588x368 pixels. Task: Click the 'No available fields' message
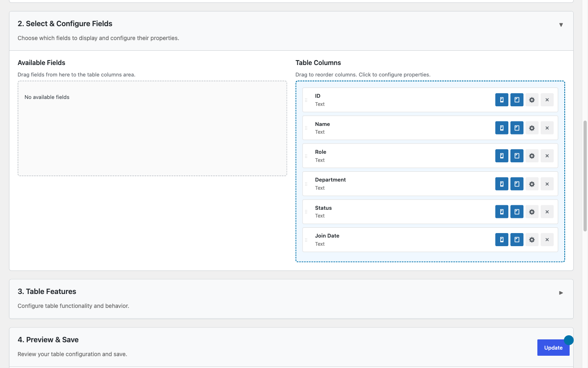(47, 97)
